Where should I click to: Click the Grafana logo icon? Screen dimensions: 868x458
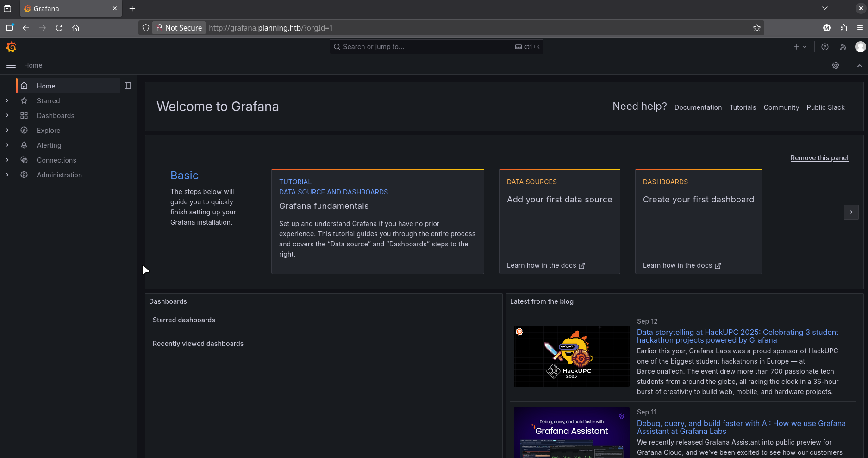(x=11, y=47)
